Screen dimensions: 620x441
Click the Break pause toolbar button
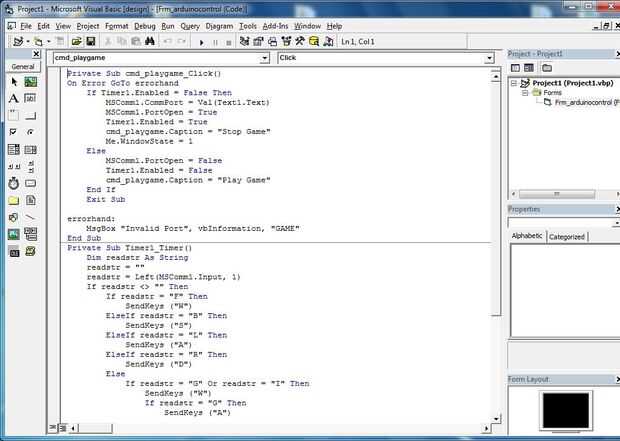(215, 42)
